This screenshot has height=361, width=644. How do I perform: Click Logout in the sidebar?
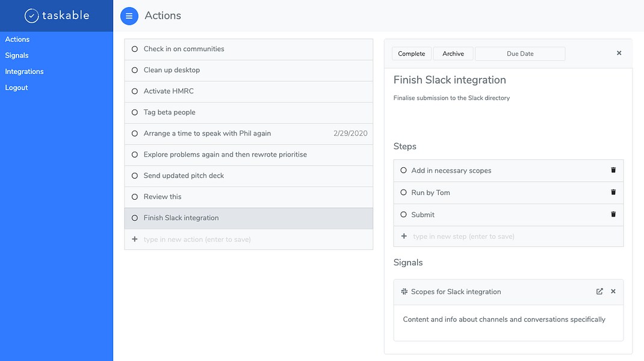pyautogui.click(x=16, y=87)
